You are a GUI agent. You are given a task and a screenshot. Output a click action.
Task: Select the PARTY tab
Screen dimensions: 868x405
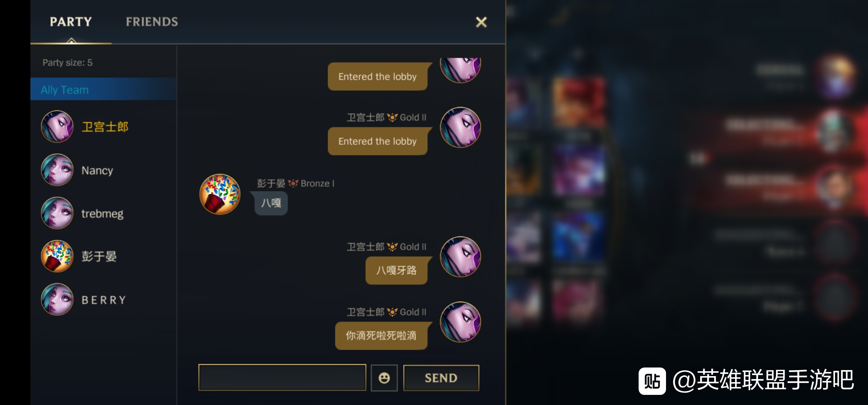[x=71, y=22]
